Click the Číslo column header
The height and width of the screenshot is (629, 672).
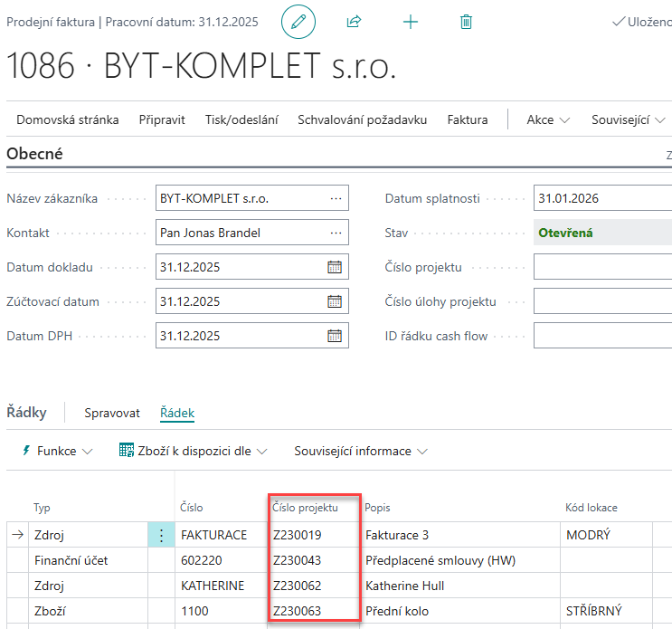coord(191,508)
